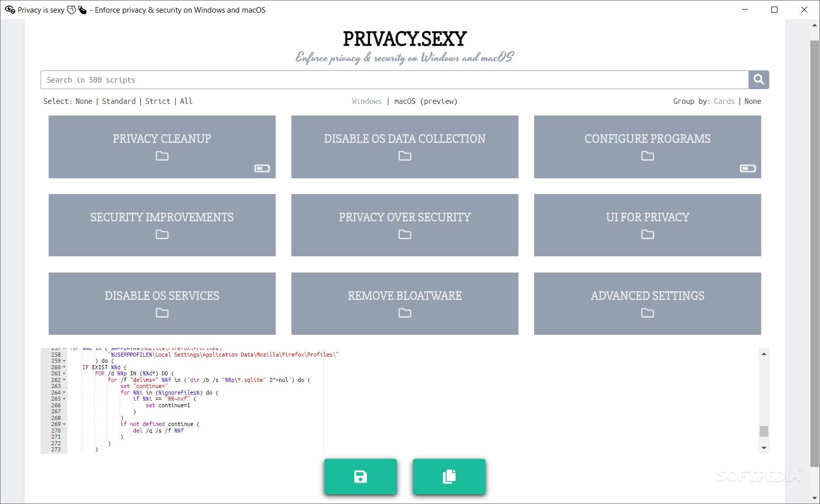Click line number 258 in gutter
This screenshot has width=820, height=504.
point(56,355)
